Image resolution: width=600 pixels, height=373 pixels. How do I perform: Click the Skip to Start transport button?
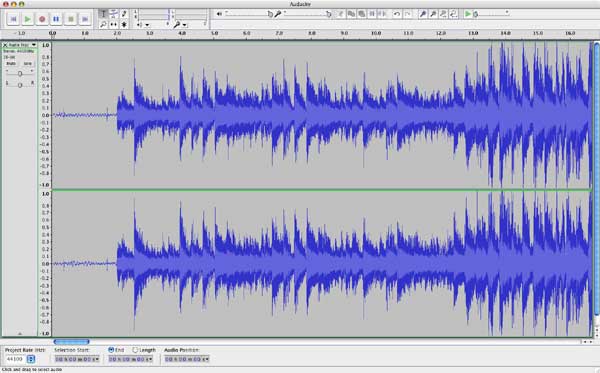(x=13, y=19)
